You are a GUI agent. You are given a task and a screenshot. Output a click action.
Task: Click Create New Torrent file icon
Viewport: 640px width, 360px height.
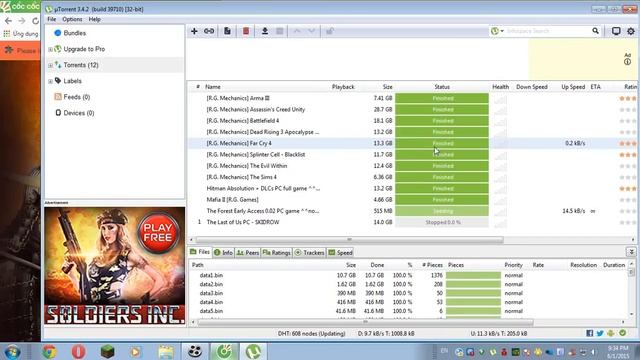click(x=227, y=31)
